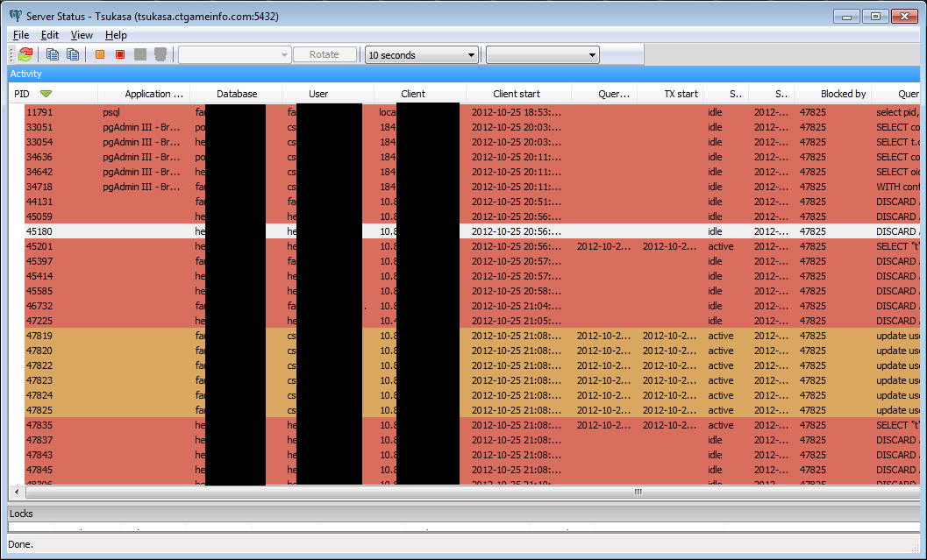Click the first Copy icon in toolbar
This screenshot has height=560, width=927.
[x=53, y=54]
